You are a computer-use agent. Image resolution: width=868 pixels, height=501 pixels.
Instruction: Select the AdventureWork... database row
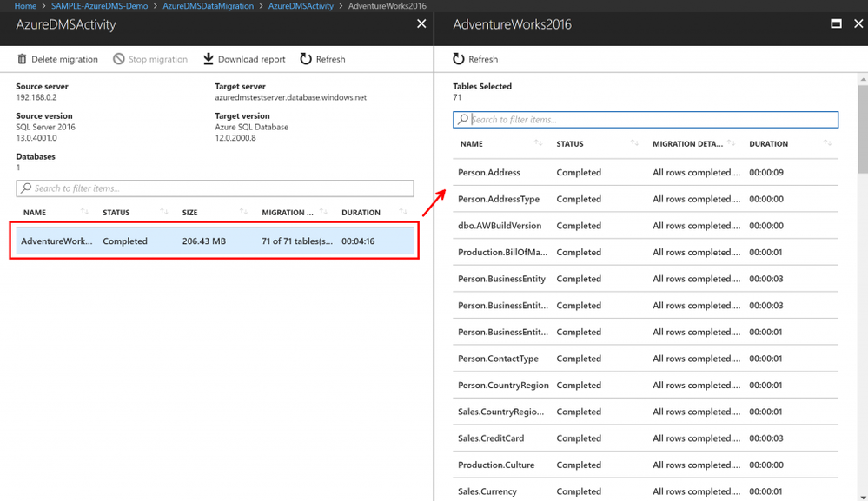coord(215,241)
